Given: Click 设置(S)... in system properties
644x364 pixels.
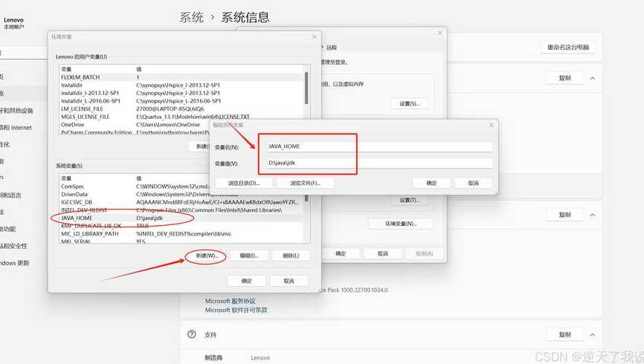Looking at the screenshot, I should 410,103.
